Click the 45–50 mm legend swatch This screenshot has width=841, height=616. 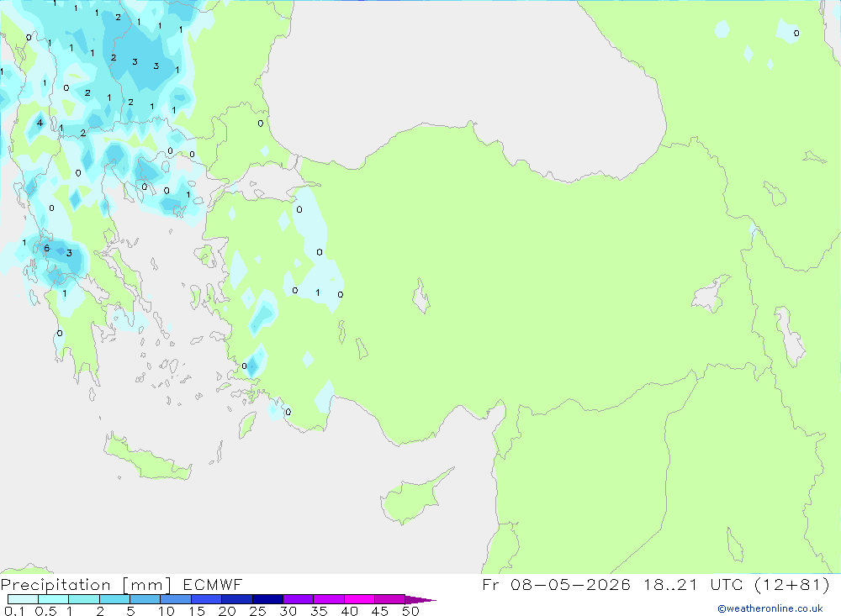390,599
